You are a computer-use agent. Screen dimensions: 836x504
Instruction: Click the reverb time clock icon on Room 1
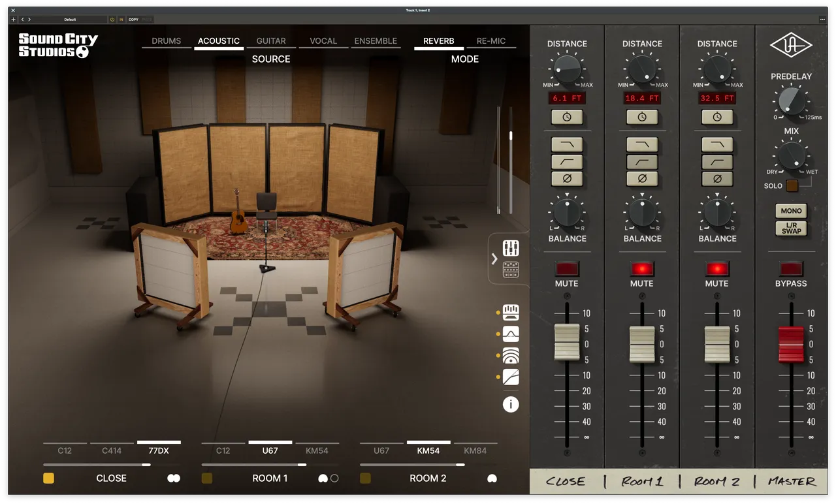point(642,117)
